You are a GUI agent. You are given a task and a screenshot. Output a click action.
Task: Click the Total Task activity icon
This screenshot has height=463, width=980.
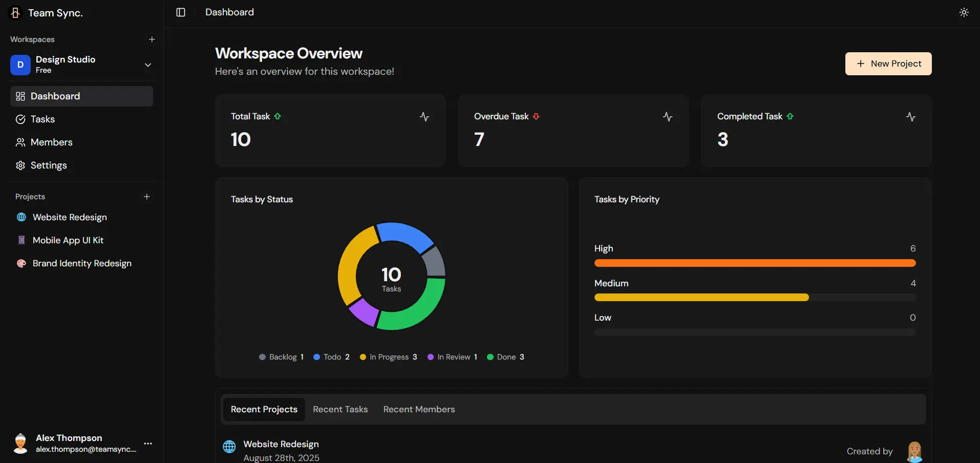pyautogui.click(x=424, y=117)
